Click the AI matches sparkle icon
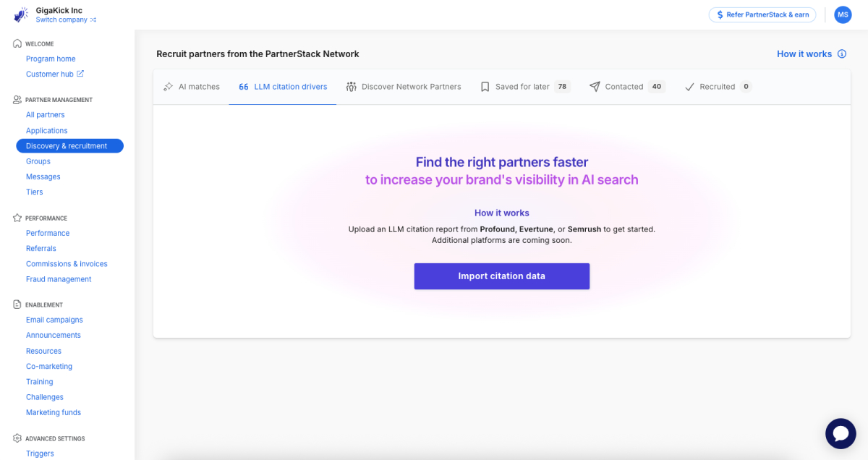Screen dimensions: 868x460 pos(169,87)
